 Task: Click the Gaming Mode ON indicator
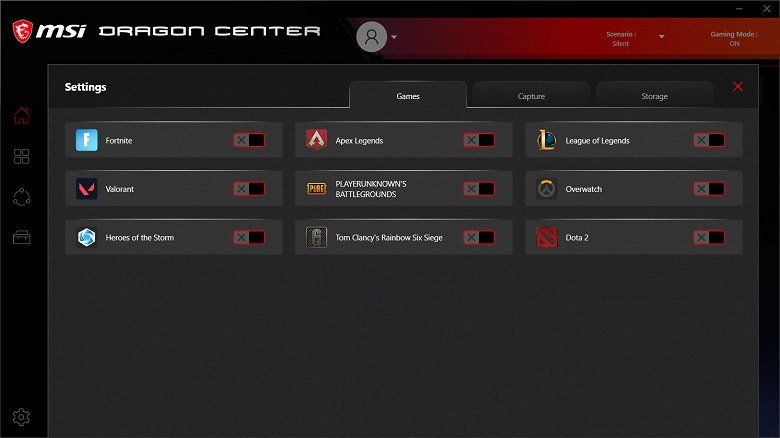734,39
